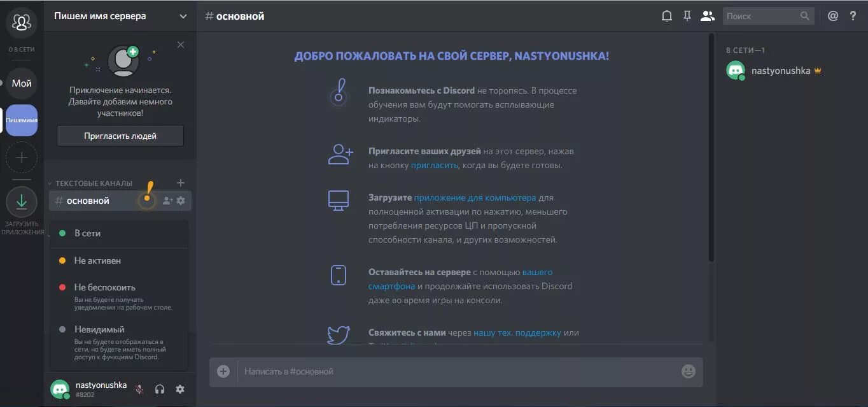Set status to "В сети"
868x407 pixels.
119,233
